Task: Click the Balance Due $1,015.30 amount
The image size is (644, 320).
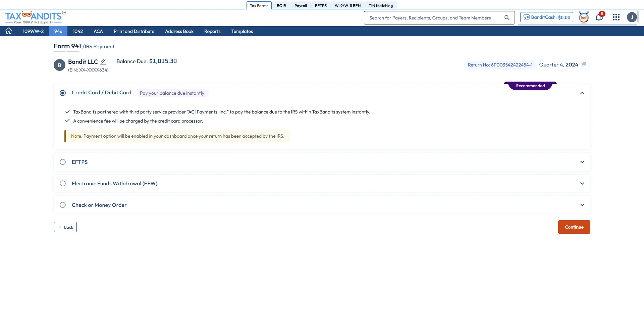Action: 163,61
